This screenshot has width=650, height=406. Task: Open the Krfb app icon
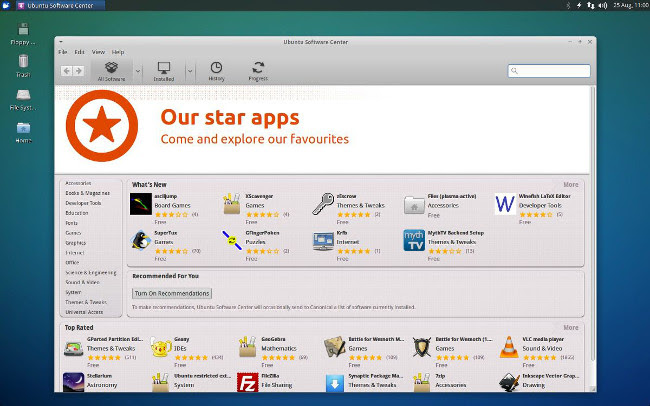tap(323, 241)
